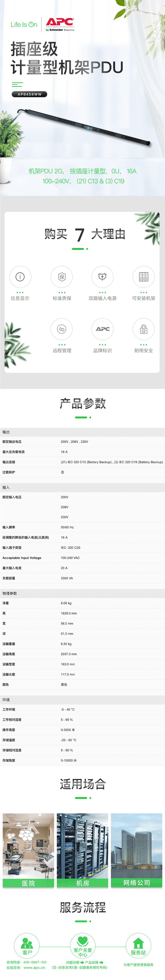Click the 医院 hospital image
This screenshot has height=980, width=165.
[29, 850]
